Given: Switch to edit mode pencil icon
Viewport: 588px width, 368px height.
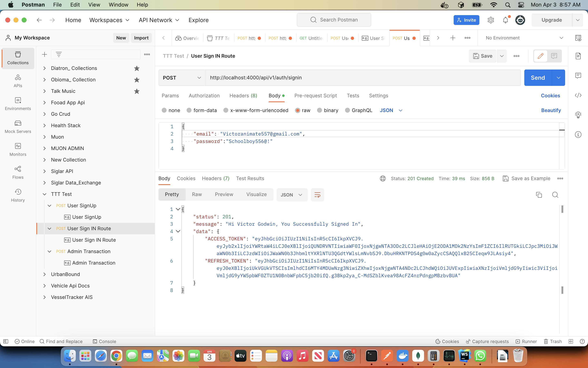Looking at the screenshot, I should click(x=540, y=56).
